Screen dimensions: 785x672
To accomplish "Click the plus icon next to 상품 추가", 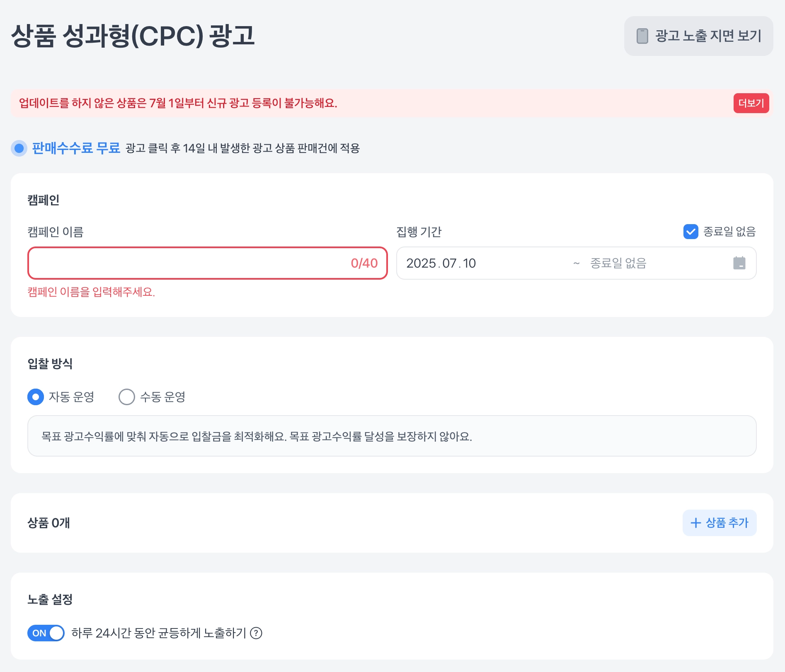I will 695,523.
